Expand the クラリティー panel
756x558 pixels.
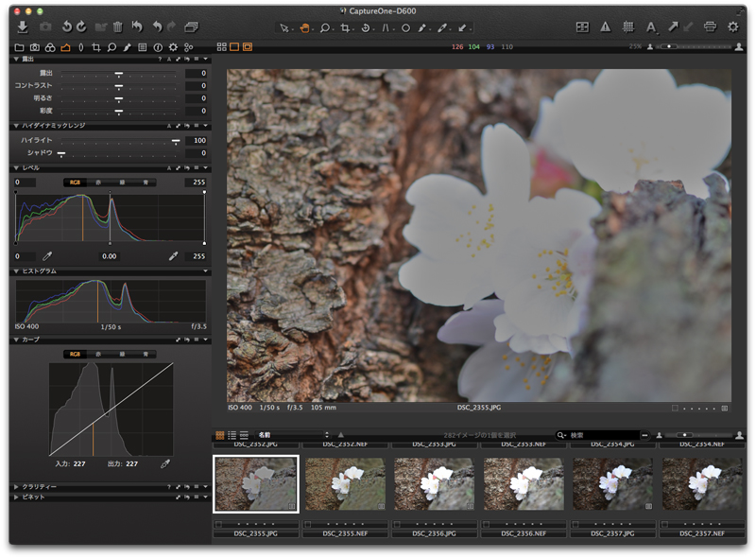(15, 486)
